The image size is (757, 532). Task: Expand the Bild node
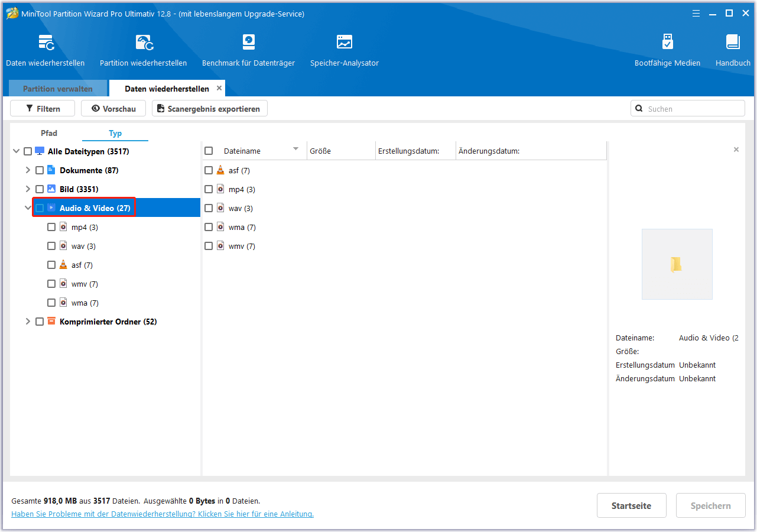(28, 189)
